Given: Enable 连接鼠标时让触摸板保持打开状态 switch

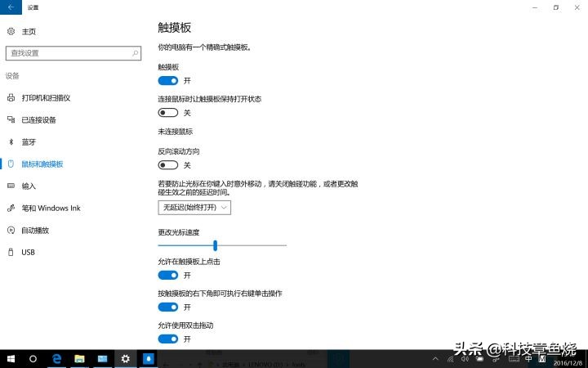Looking at the screenshot, I should coord(167,113).
